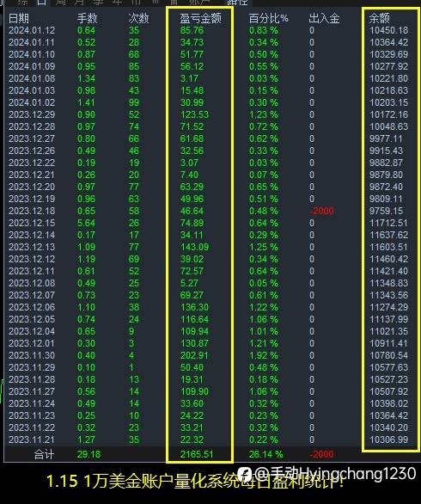Screen dimensions: 421x504
Task: Click the balance 9977.11
Action: click(386, 138)
